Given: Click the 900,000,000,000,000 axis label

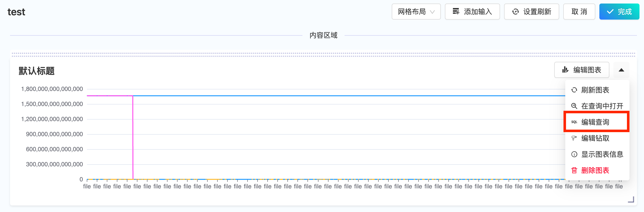Looking at the screenshot, I should (x=54, y=134).
